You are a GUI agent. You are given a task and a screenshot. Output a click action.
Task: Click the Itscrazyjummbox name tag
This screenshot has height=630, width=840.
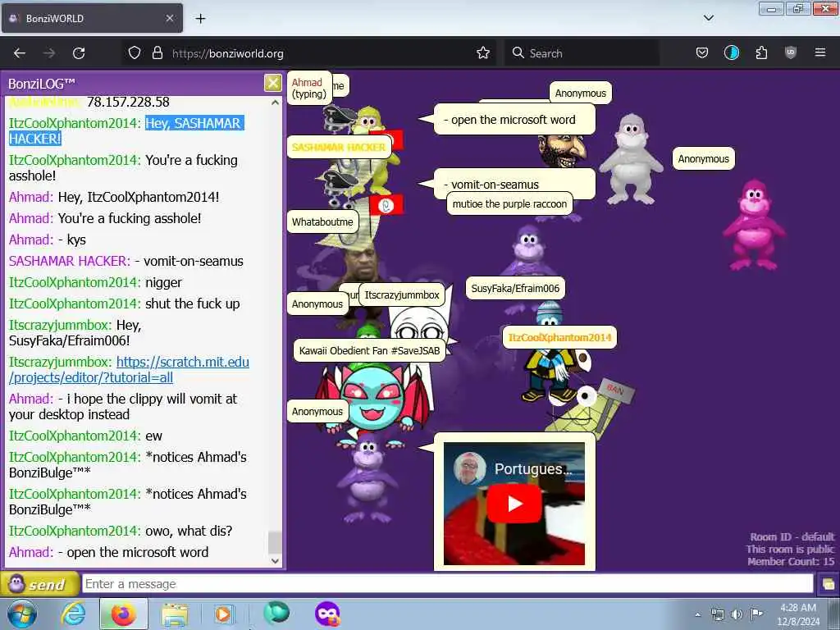tap(402, 294)
